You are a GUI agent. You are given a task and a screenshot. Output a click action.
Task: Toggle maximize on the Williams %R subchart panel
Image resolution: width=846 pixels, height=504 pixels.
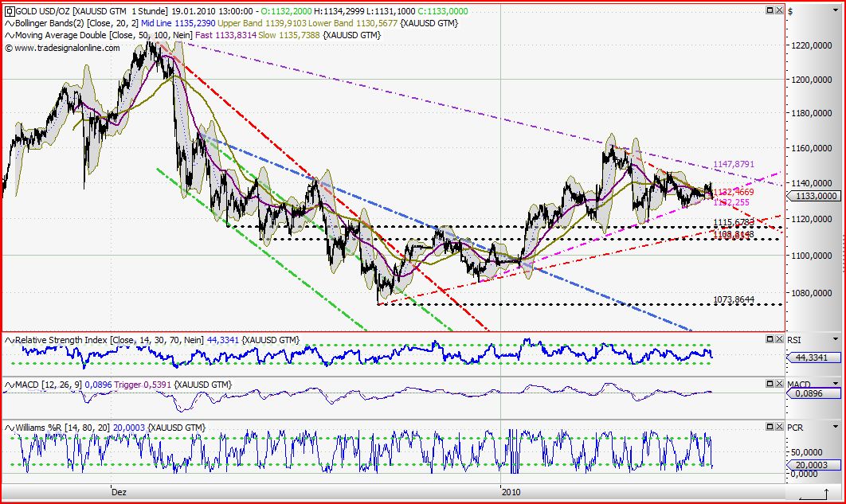pyautogui.click(x=769, y=426)
